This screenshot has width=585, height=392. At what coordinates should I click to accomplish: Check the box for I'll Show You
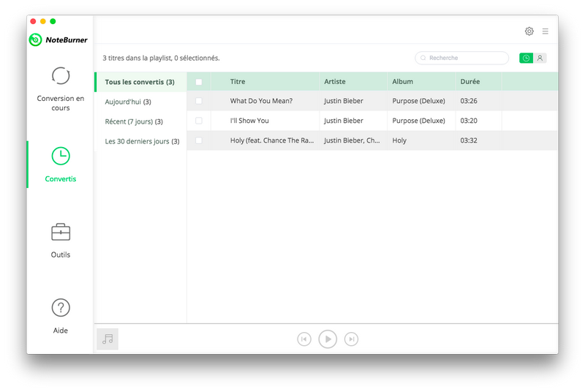tap(199, 121)
